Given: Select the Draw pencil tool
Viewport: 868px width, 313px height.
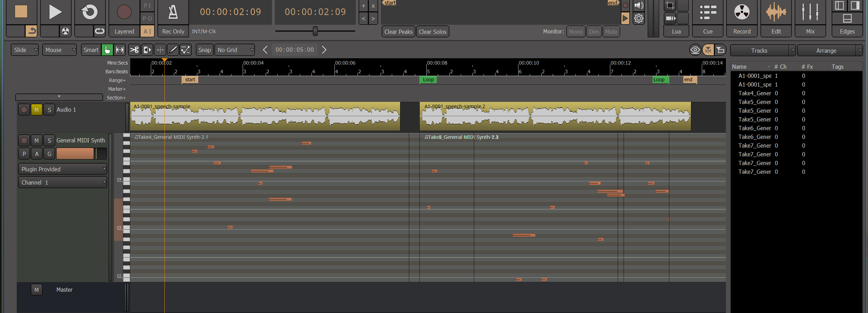Looking at the screenshot, I should pos(173,50).
